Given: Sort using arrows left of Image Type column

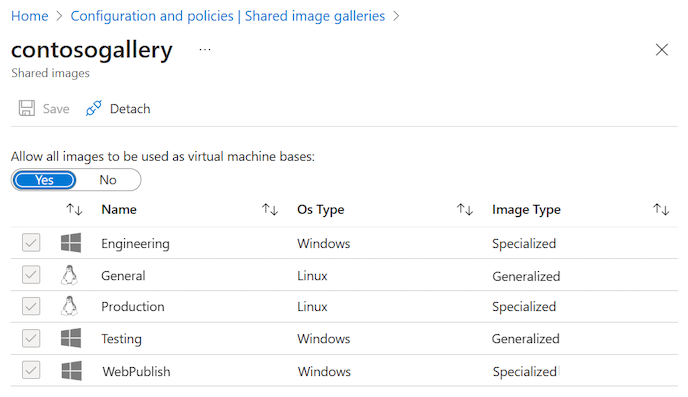Looking at the screenshot, I should pyautogui.click(x=465, y=209).
